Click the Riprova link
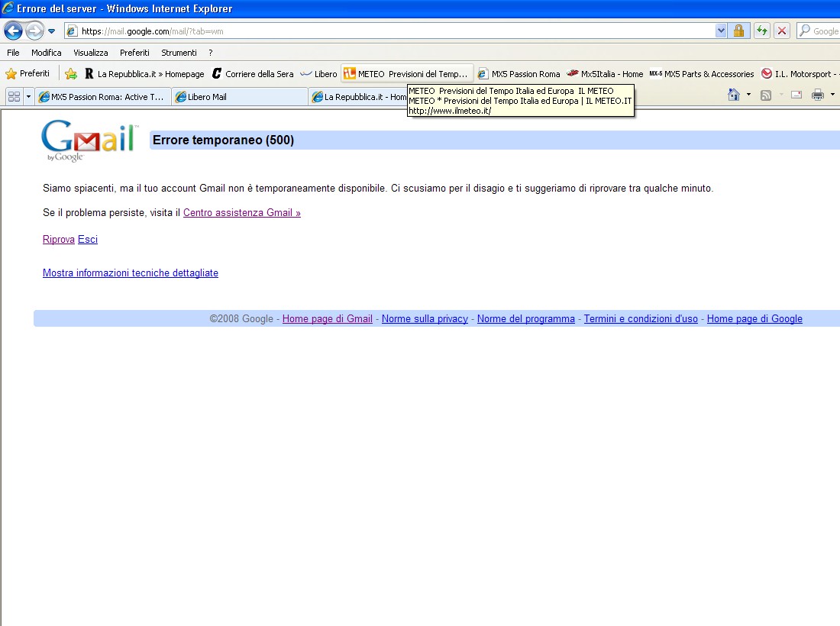 tap(58, 240)
